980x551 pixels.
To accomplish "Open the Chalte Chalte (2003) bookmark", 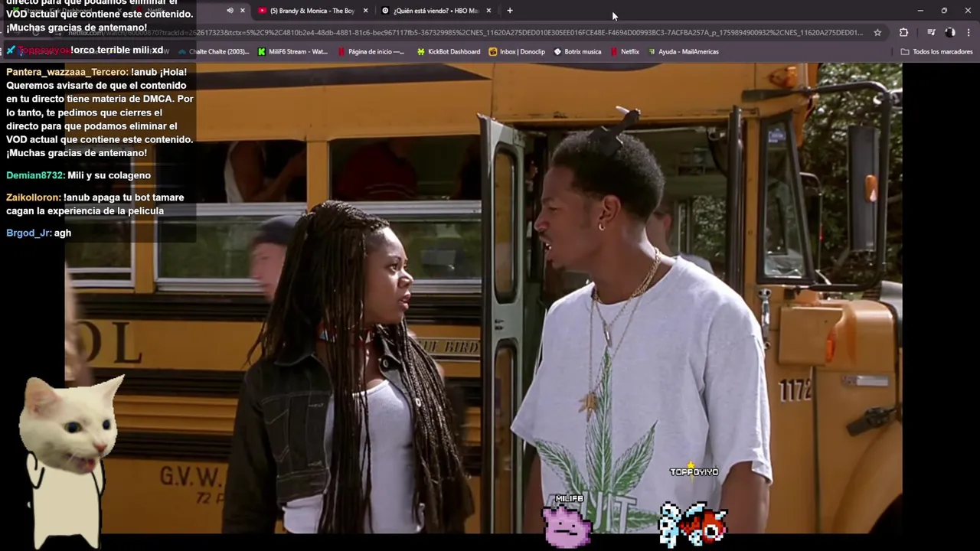I will tap(214, 52).
